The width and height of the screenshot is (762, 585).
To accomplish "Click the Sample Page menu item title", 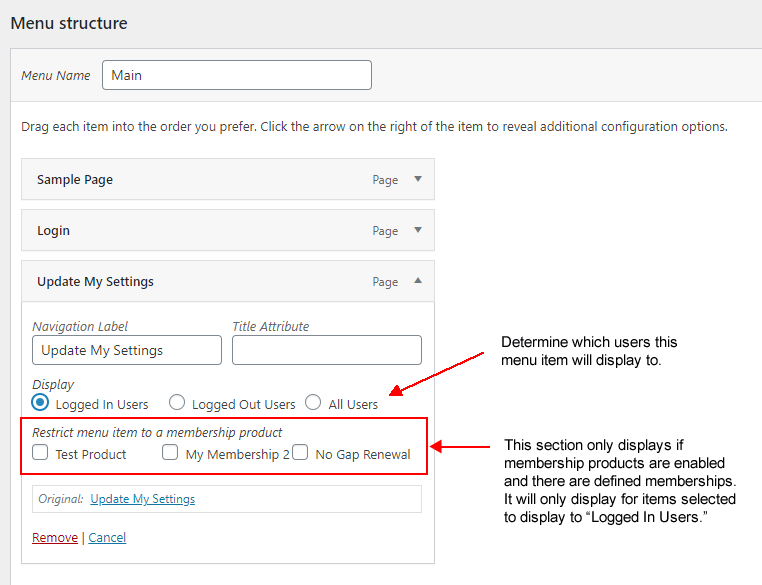I will 75,180.
